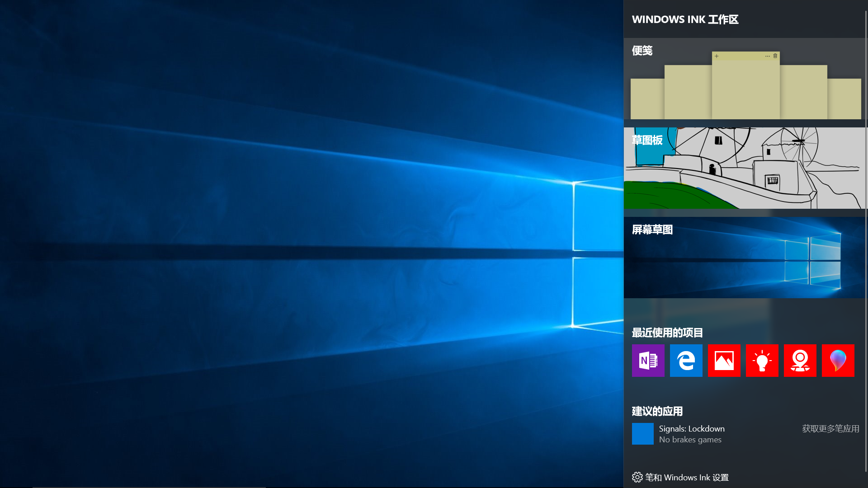Click the Signals: Lockdown app title
This screenshot has height=488, width=868.
pyautogui.click(x=691, y=428)
